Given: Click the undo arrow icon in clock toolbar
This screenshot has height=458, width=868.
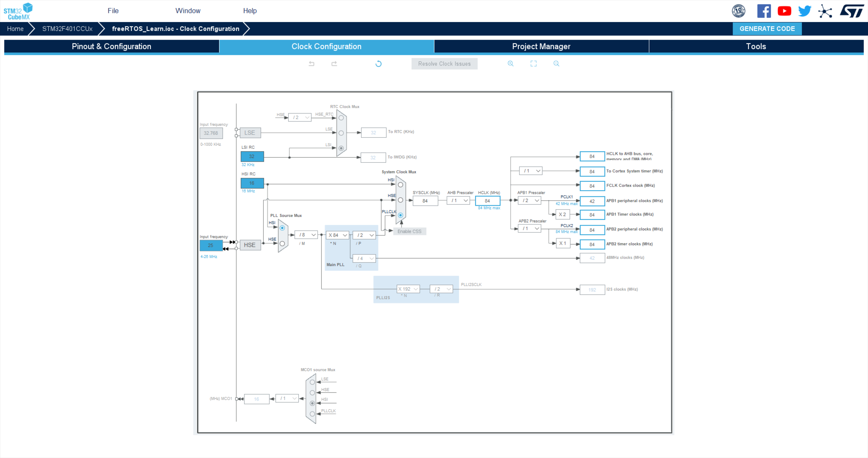Looking at the screenshot, I should 311,63.
